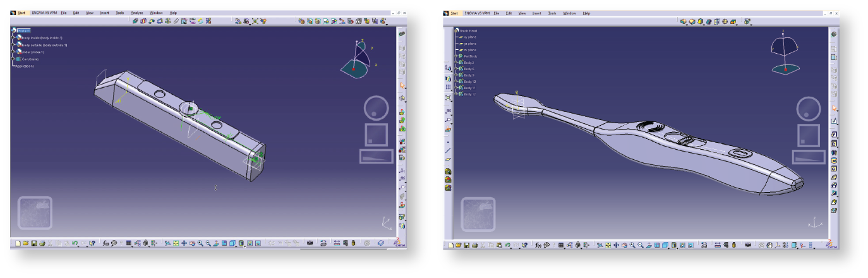The width and height of the screenshot is (868, 278).
Task: Select slider (slider.1) in left tree
Action: tap(33, 52)
